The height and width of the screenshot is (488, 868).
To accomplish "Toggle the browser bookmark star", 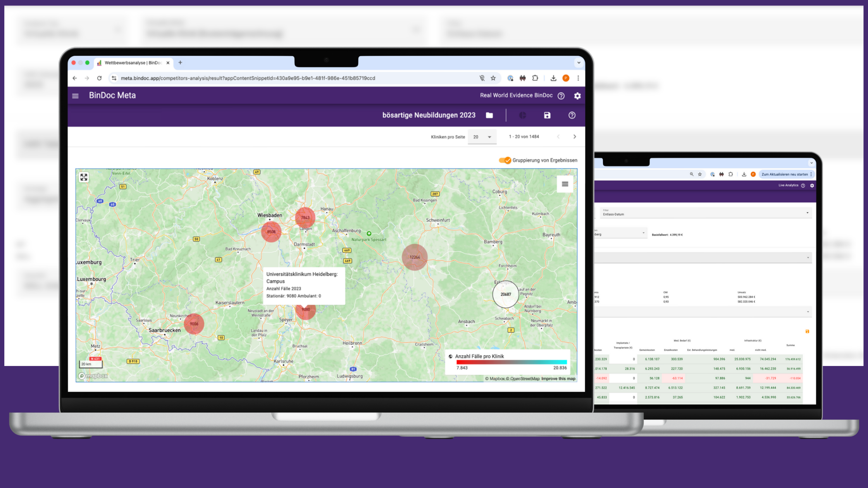I will coord(493,78).
